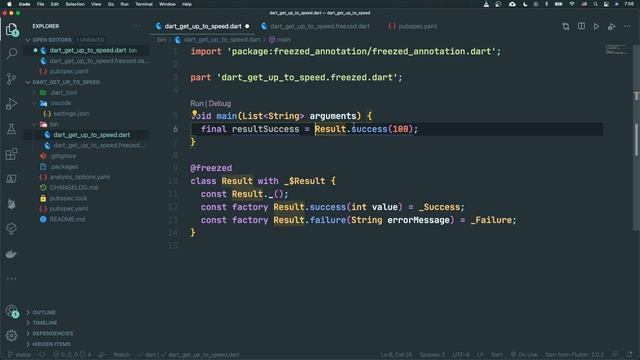Open the Source Control view
640x360 pixels.
[x=11, y=78]
